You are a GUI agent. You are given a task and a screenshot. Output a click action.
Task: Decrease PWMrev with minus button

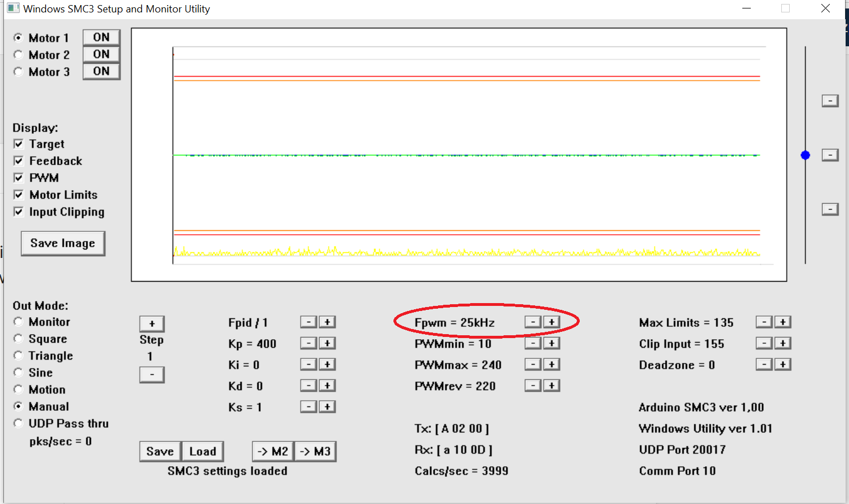(533, 385)
